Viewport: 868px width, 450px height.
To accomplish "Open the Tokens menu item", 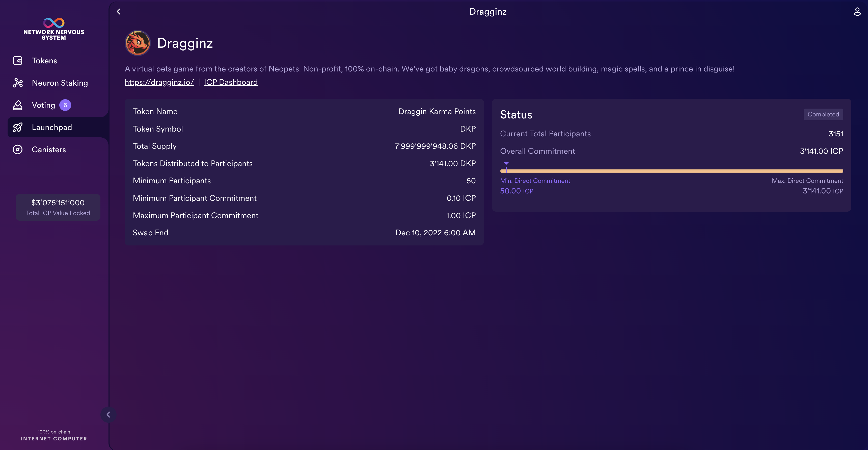I will tap(44, 61).
